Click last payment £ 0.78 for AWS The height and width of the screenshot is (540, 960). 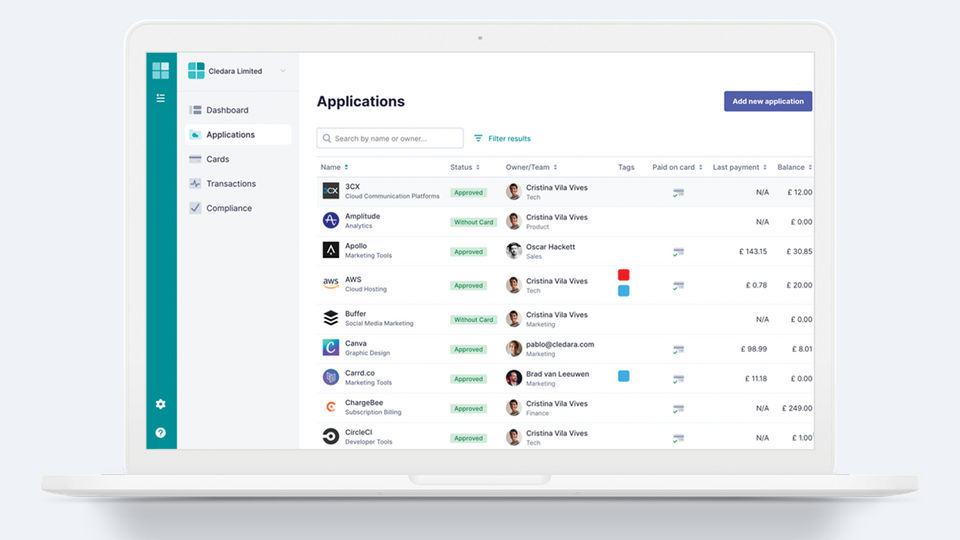pyautogui.click(x=756, y=285)
